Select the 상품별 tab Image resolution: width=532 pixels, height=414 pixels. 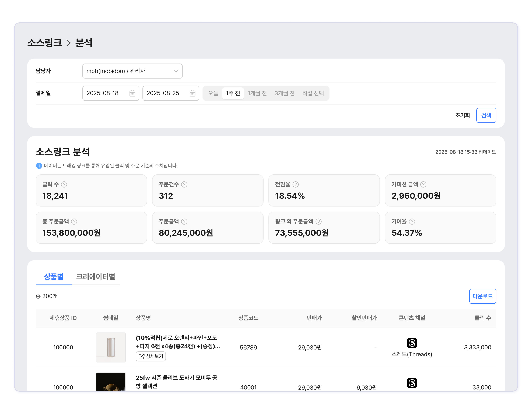[54, 276]
